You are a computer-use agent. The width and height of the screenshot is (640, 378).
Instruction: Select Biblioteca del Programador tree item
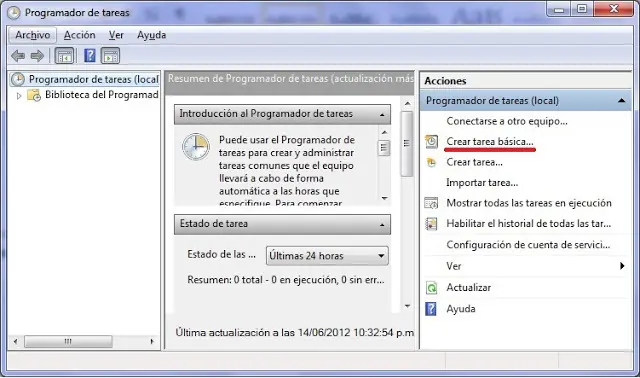[x=101, y=95]
